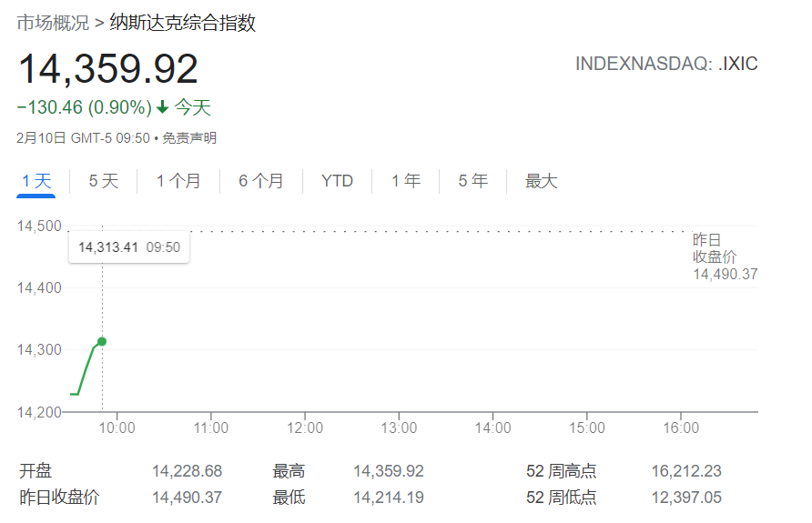Viewport: 812px width, 523px height.
Task: Select the 1 天 time range tab
Action: pos(36,181)
